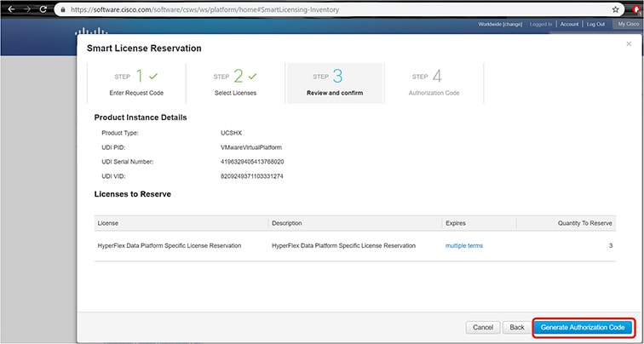The image size is (644, 344).
Task: Click the Description column header
Action: [x=287, y=223]
